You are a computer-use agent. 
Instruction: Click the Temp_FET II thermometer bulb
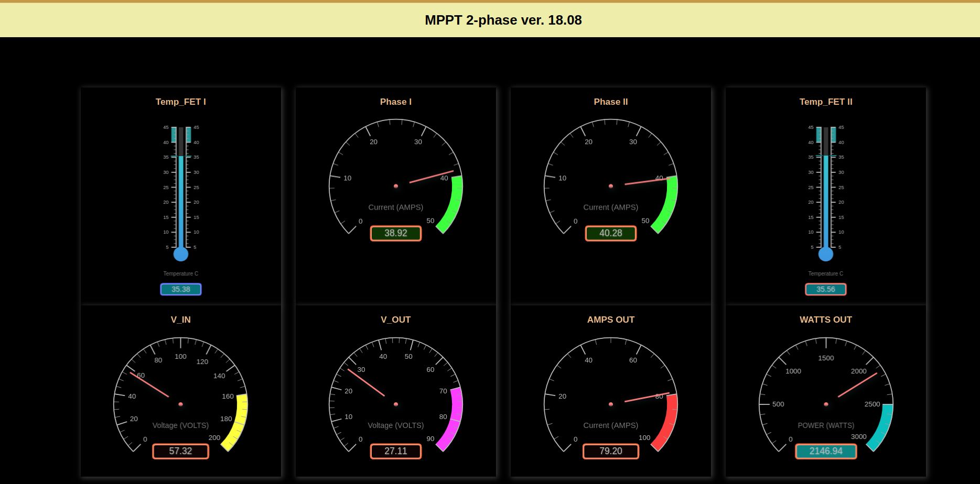(826, 254)
